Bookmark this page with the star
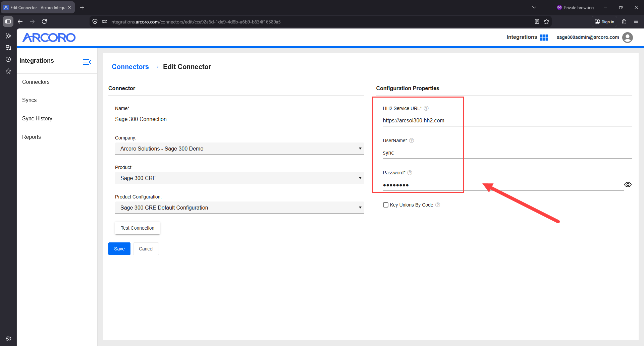This screenshot has height=346, width=644. click(546, 22)
